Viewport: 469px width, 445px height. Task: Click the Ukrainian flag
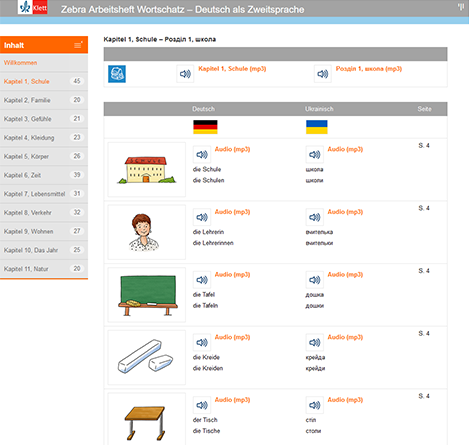coord(317,127)
